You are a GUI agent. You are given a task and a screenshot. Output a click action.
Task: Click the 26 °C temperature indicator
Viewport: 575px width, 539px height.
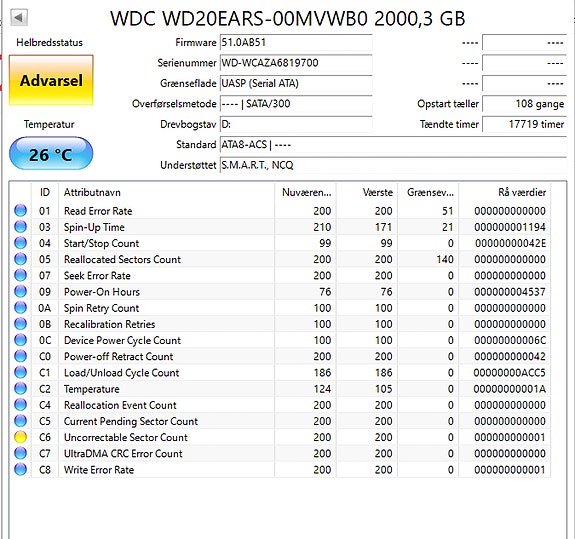[x=51, y=154]
